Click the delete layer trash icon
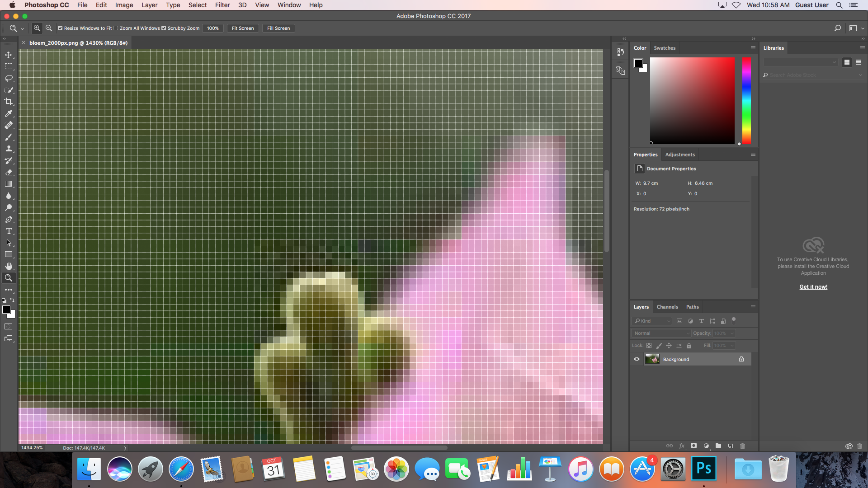Viewport: 868px width, 488px height. tap(742, 446)
